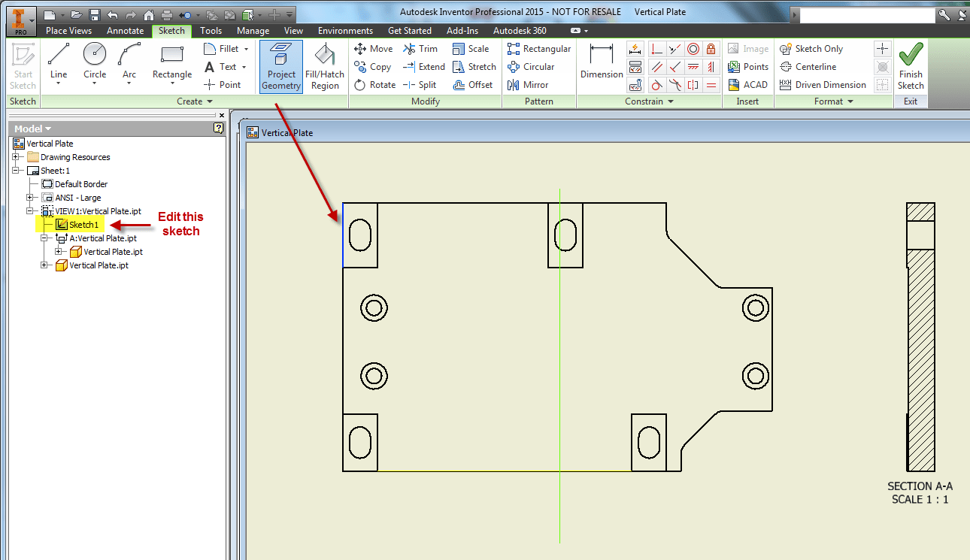Click the Finish Sketch button

pyautogui.click(x=911, y=66)
